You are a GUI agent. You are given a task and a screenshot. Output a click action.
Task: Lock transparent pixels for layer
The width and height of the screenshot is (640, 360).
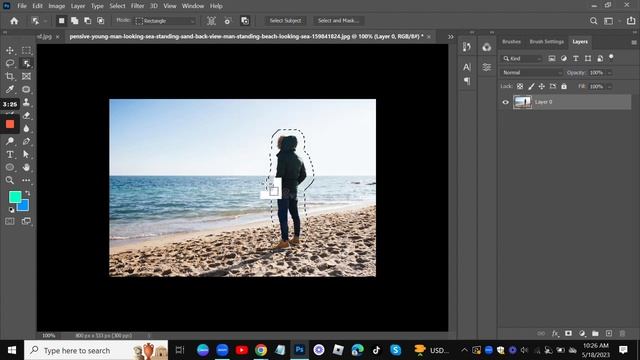tap(520, 87)
